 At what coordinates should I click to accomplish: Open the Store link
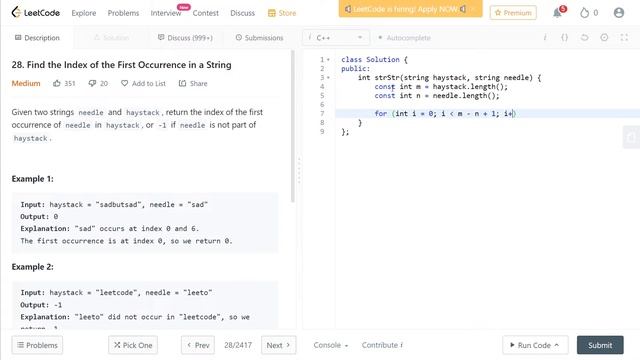[x=282, y=13]
